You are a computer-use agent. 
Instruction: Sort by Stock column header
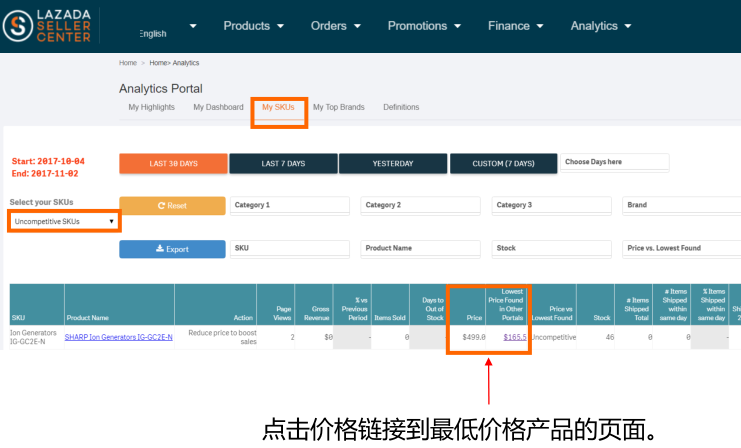click(x=595, y=304)
